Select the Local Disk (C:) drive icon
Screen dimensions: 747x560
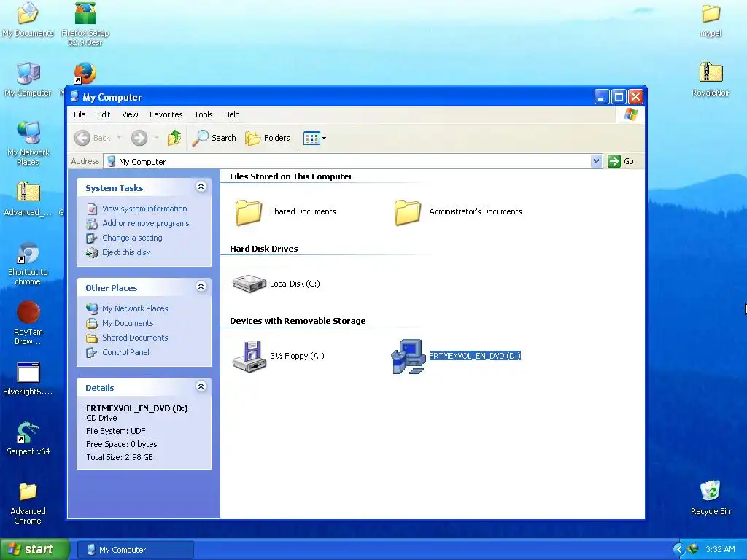coord(249,284)
